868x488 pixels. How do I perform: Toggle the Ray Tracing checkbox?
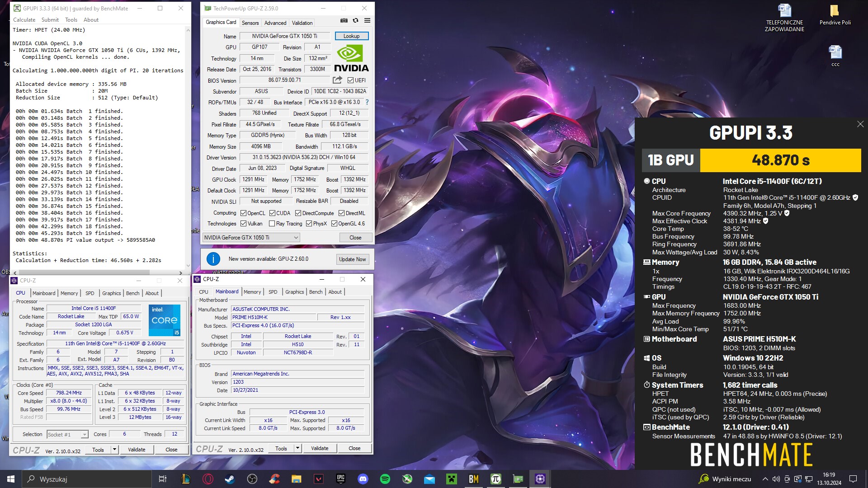point(272,224)
